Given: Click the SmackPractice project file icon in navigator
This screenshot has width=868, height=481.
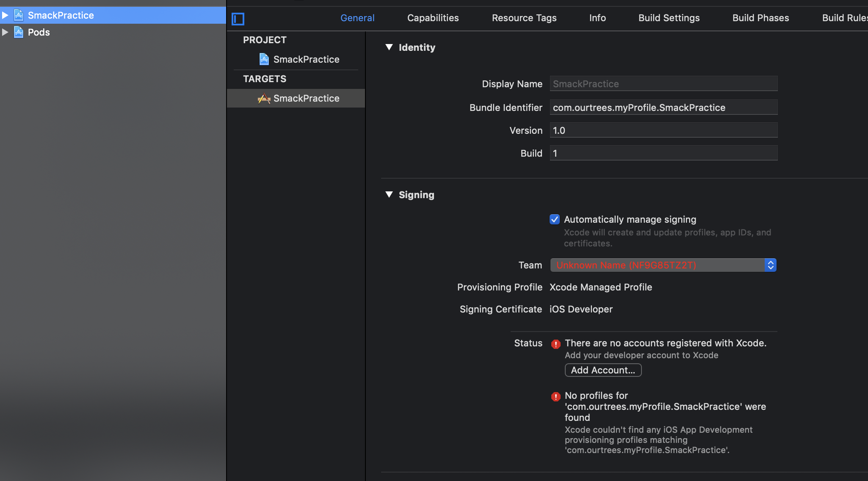Looking at the screenshot, I should point(19,15).
